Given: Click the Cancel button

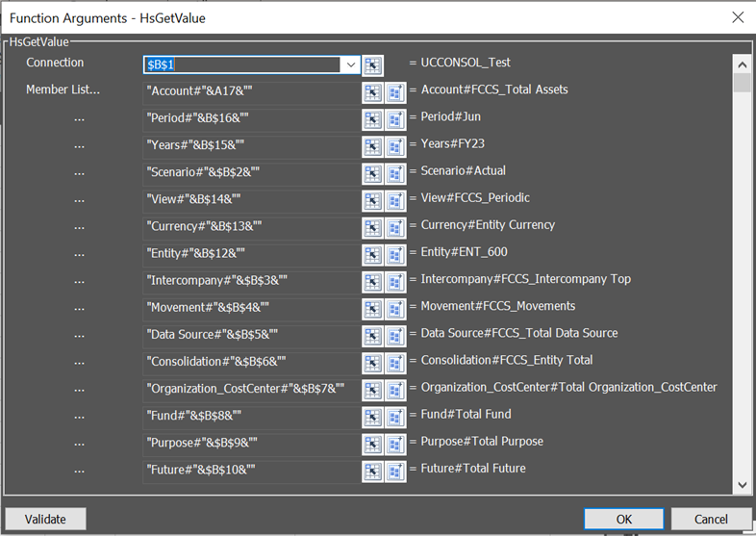Looking at the screenshot, I should 711,519.
